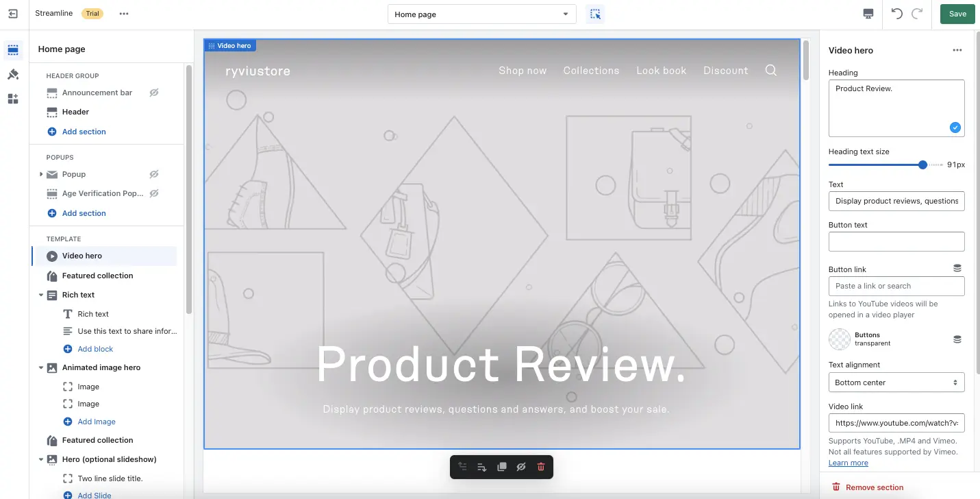
Task: Click the exit theme editor icon
Action: point(13,14)
